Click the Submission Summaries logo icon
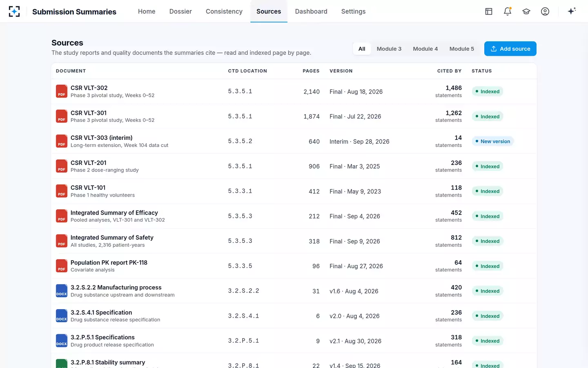 (14, 11)
